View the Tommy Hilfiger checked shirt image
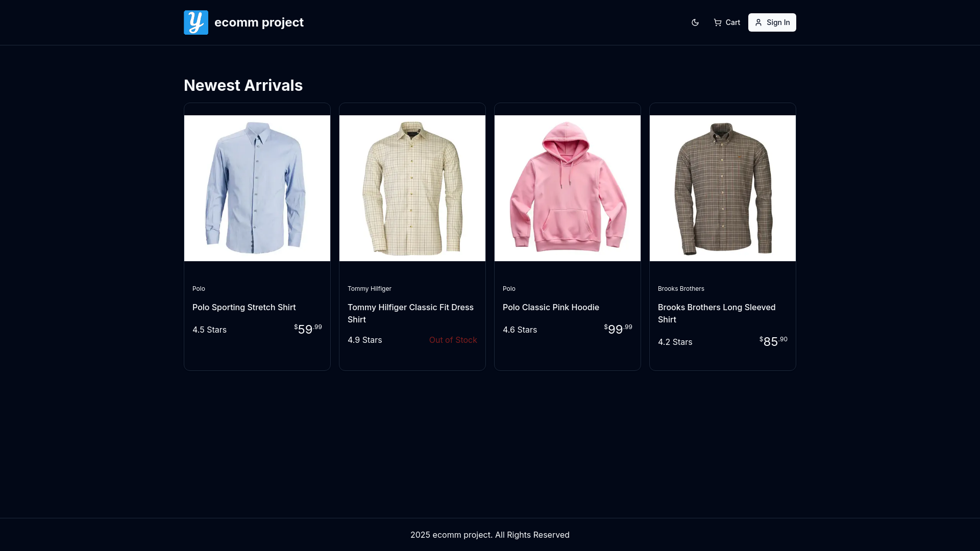Image resolution: width=980 pixels, height=551 pixels. tap(412, 188)
